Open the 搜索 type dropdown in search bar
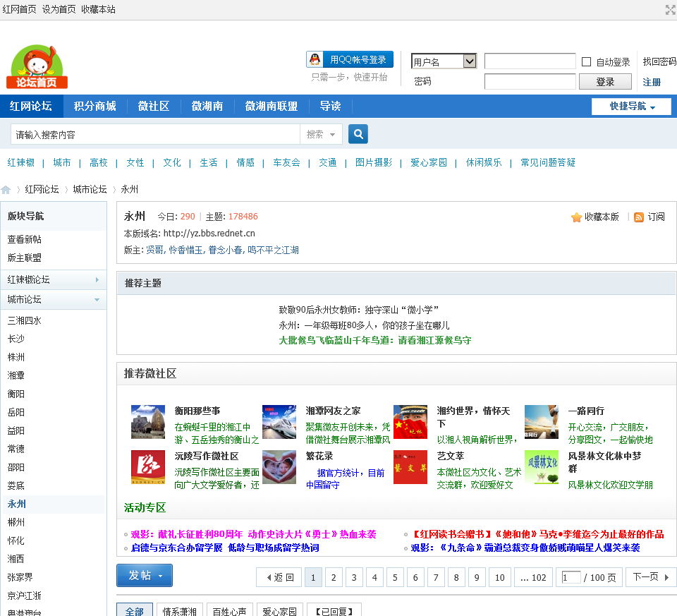This screenshot has width=677, height=616. tap(322, 134)
